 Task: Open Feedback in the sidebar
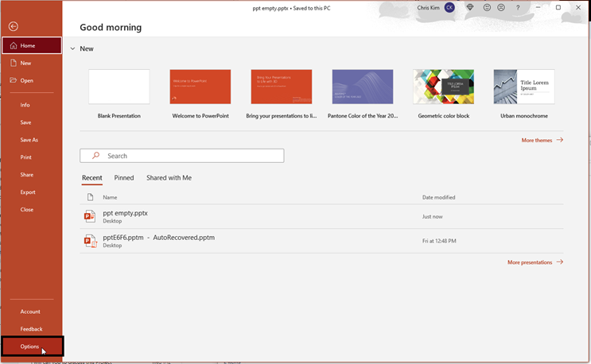[x=32, y=329]
